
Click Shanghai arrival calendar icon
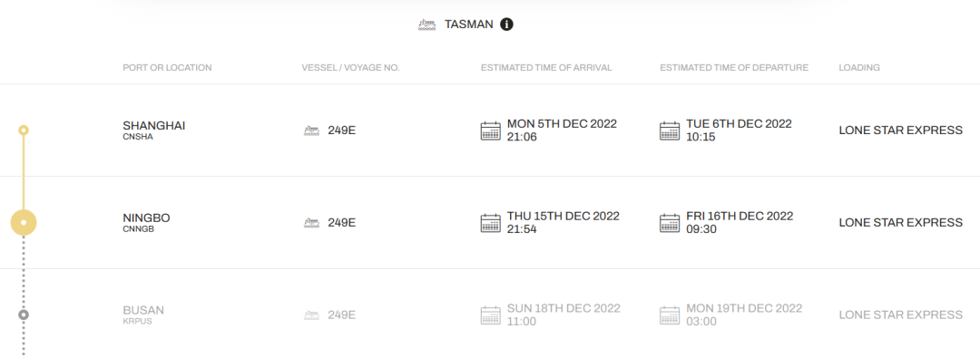pos(490,131)
